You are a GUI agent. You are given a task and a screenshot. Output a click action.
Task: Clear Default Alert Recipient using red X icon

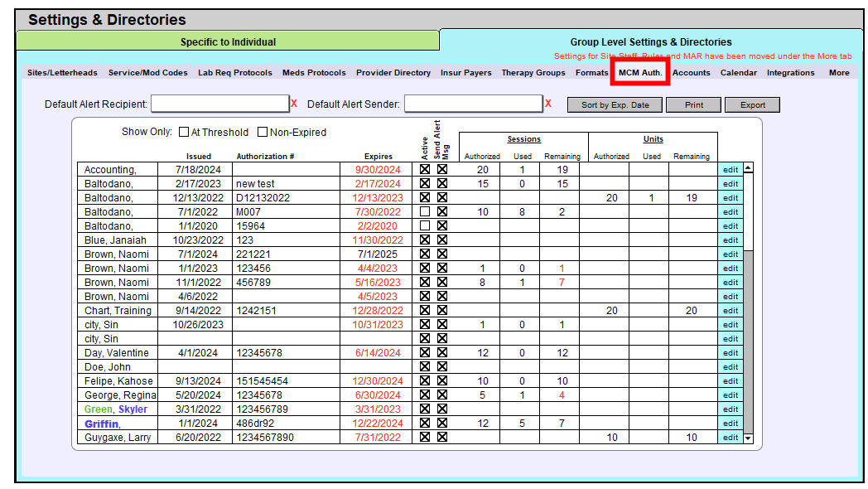pyautogui.click(x=294, y=104)
